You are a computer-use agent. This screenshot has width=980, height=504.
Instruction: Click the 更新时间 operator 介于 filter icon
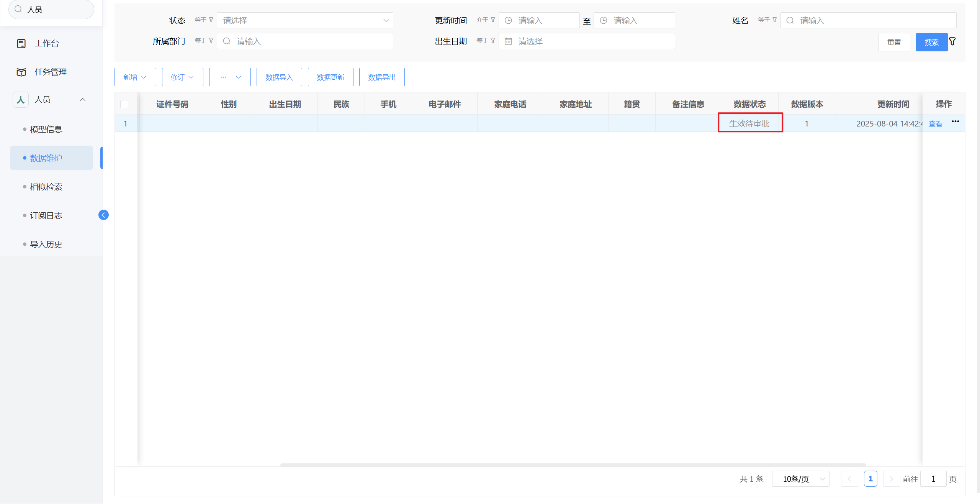point(493,20)
